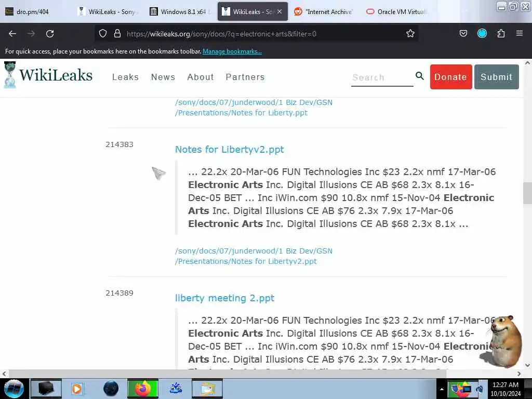Open the Firefox taskbar icon

point(142,389)
